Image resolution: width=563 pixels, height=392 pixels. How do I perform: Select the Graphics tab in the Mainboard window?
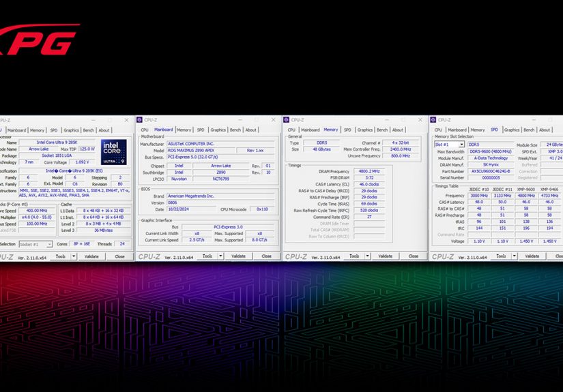pos(218,130)
